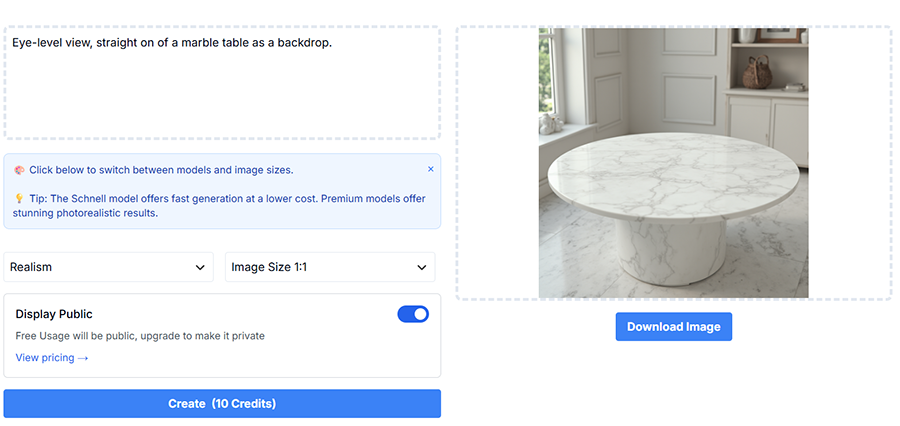The width and height of the screenshot is (900, 426).
Task: Toggle the Display Public switch off
Action: [413, 314]
